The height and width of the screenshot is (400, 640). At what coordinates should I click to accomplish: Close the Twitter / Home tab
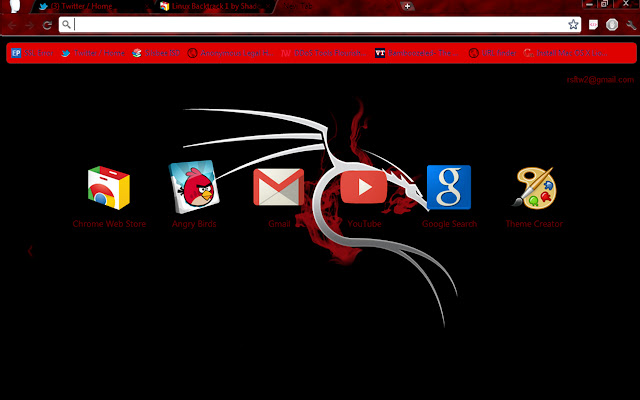147,7
